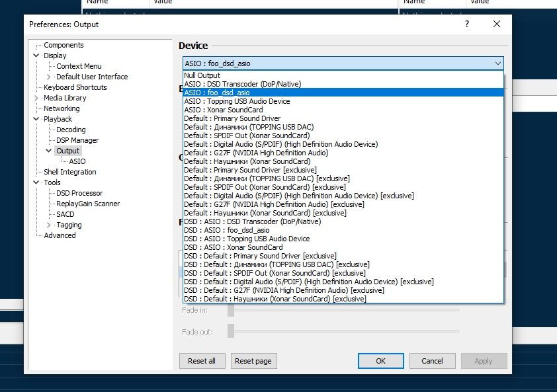The width and height of the screenshot is (557, 392).
Task: Expand the Tagging tree node
Action: 49,225
